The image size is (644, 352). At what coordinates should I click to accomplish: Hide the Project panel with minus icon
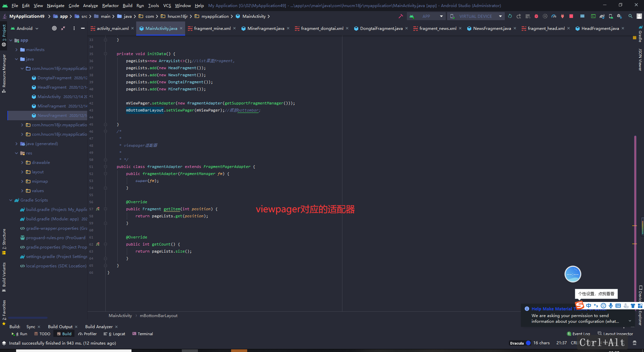[83, 28]
